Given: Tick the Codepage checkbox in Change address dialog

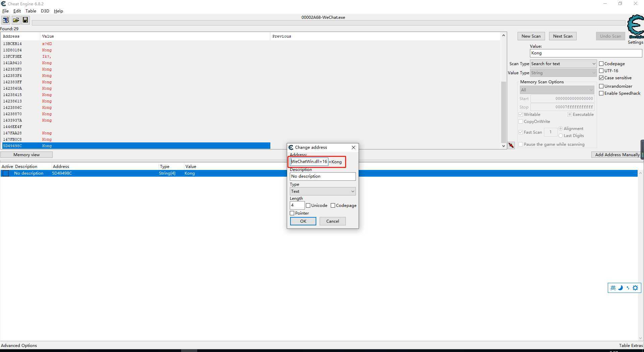Looking at the screenshot, I should tap(333, 206).
